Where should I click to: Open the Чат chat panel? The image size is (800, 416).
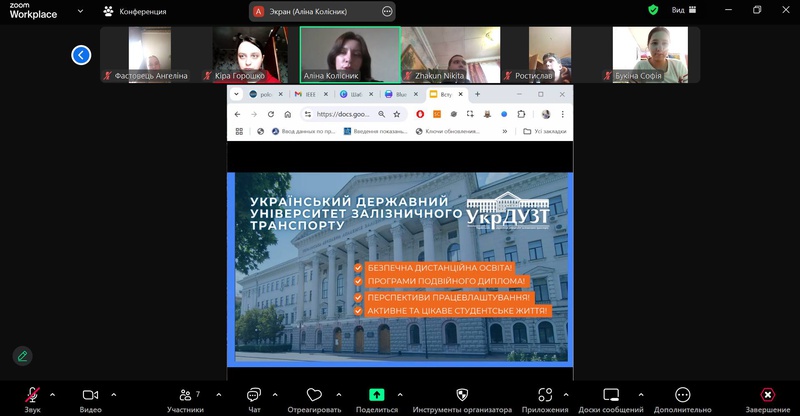[254, 400]
